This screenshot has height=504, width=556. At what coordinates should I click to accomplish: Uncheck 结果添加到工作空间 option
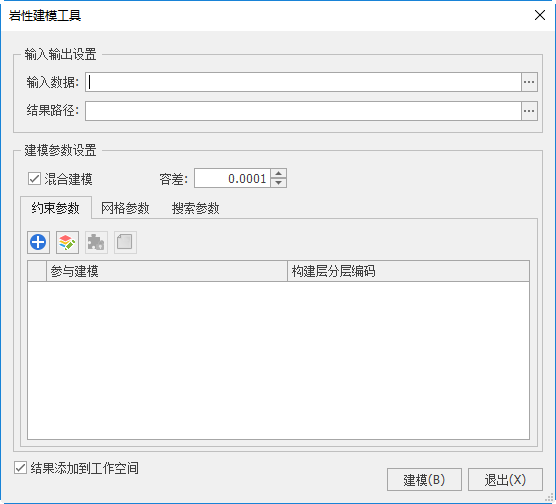coord(20,468)
